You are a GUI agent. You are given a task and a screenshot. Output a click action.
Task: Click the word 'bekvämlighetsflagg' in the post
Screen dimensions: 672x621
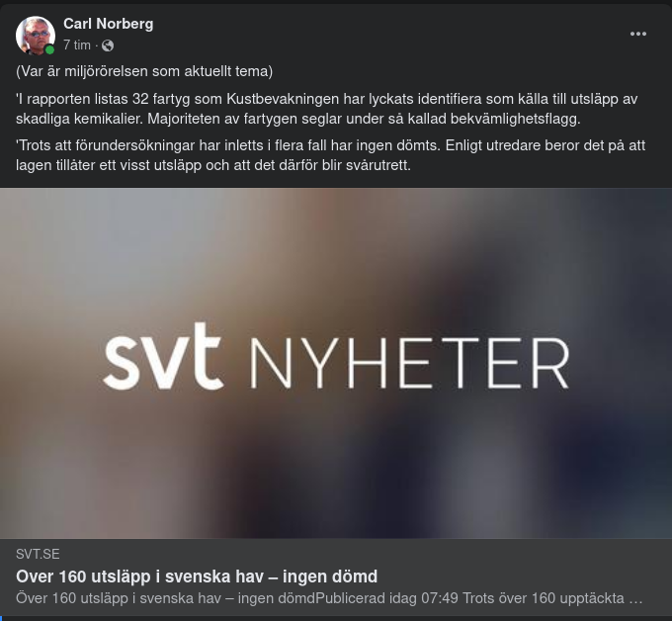pyautogui.click(x=514, y=119)
